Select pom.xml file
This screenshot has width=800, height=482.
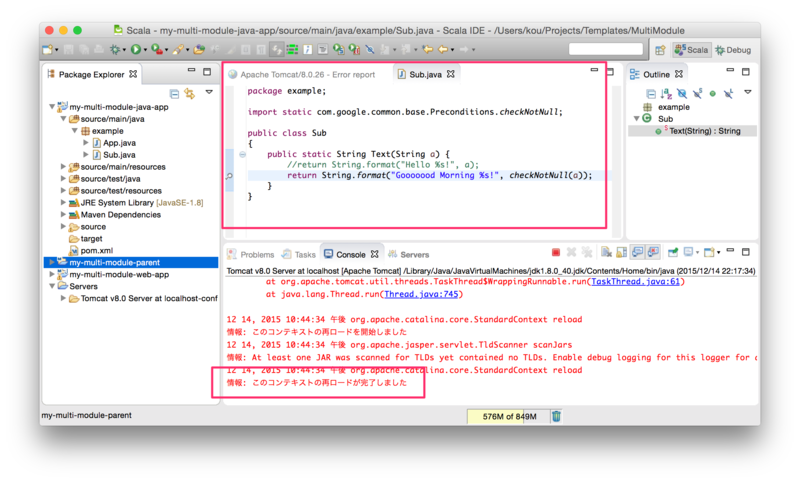click(91, 250)
